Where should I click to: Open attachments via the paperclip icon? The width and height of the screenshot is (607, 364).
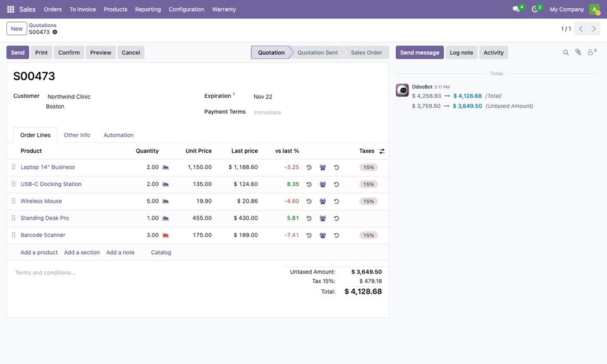pos(578,52)
